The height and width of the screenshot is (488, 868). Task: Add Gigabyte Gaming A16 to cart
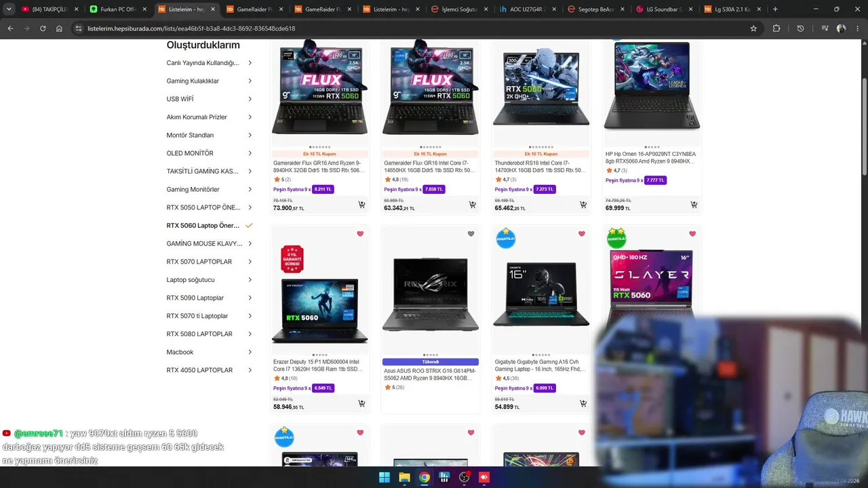click(583, 403)
